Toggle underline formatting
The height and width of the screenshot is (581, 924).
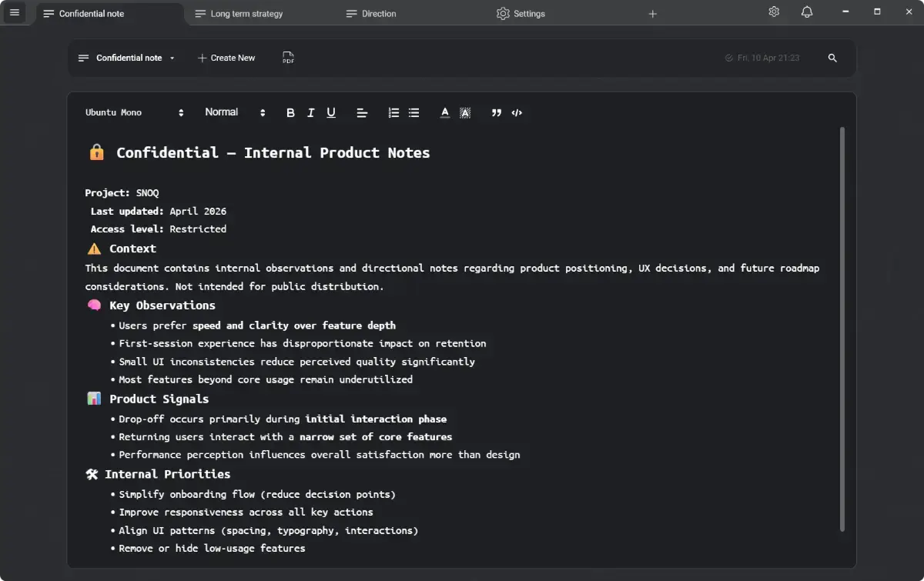pos(331,112)
